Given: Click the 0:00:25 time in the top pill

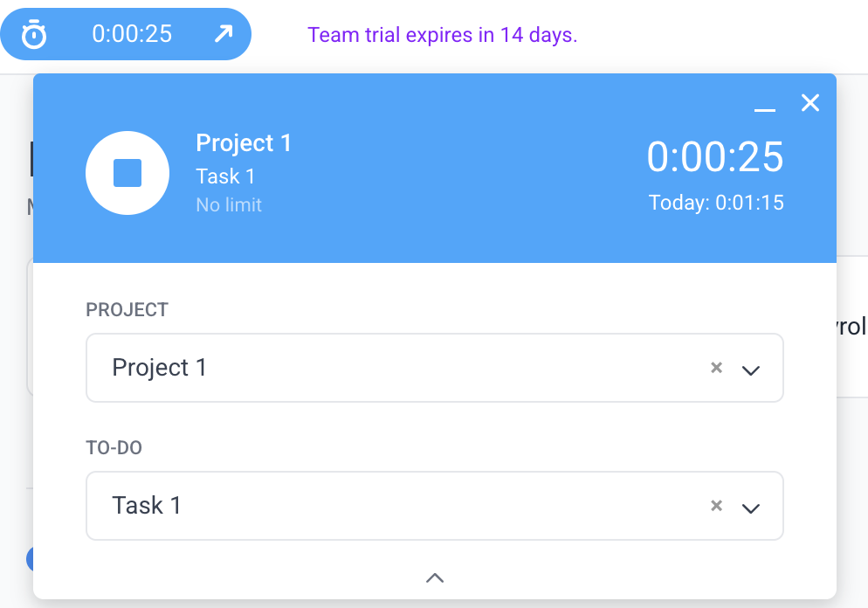Looking at the screenshot, I should pyautogui.click(x=132, y=34).
